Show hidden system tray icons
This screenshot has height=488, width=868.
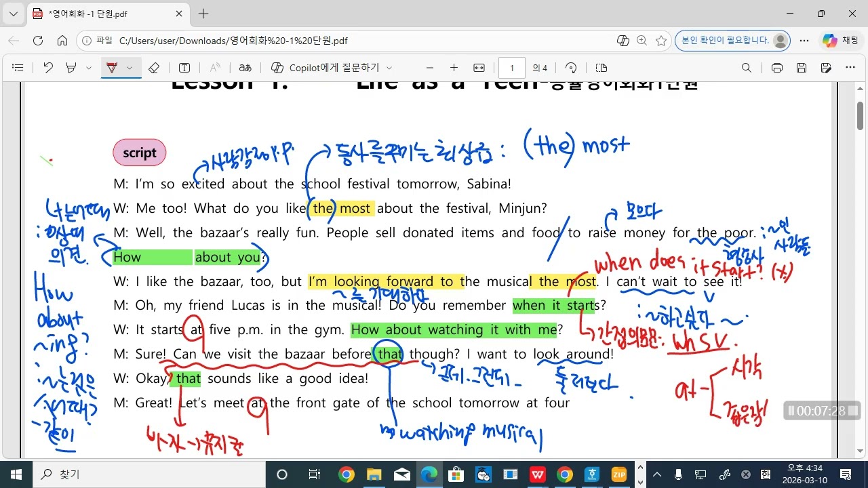click(656, 474)
